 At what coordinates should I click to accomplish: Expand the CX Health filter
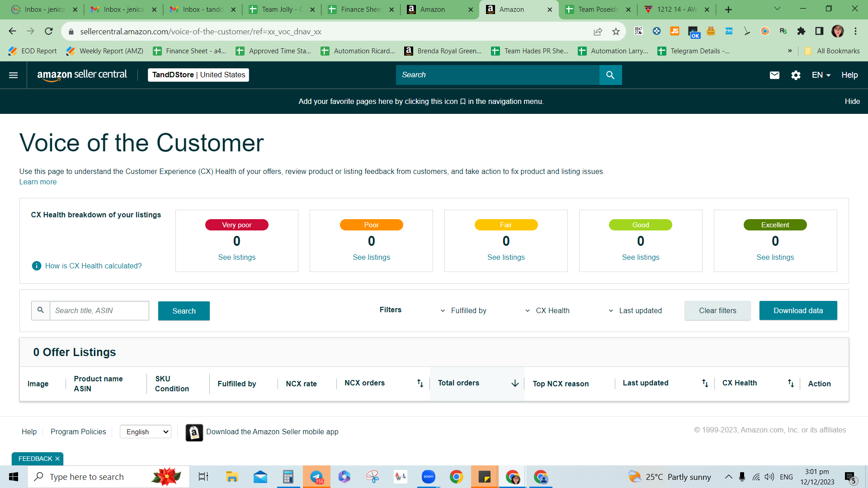tap(547, 310)
